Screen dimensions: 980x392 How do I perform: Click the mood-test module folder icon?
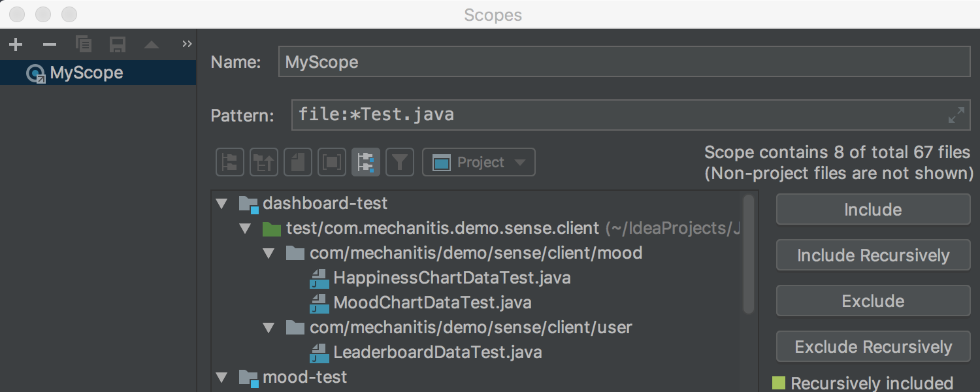(x=249, y=378)
